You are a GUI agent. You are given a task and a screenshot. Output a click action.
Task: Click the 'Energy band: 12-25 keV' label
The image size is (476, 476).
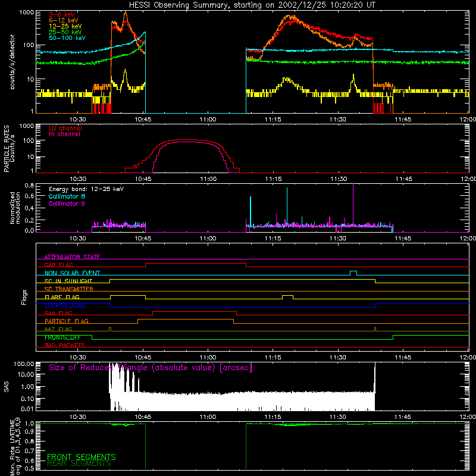tap(86, 189)
